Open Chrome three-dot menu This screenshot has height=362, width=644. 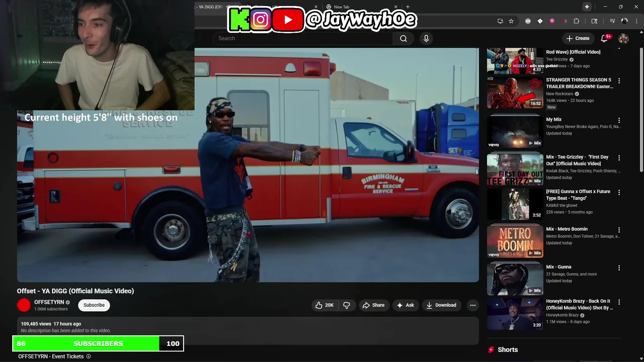(x=636, y=21)
